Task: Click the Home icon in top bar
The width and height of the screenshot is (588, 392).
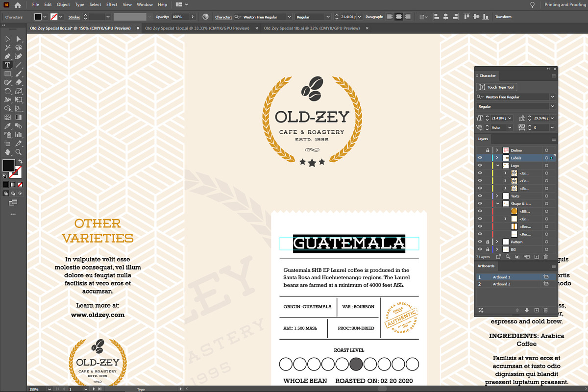Action: pyautogui.click(x=18, y=5)
